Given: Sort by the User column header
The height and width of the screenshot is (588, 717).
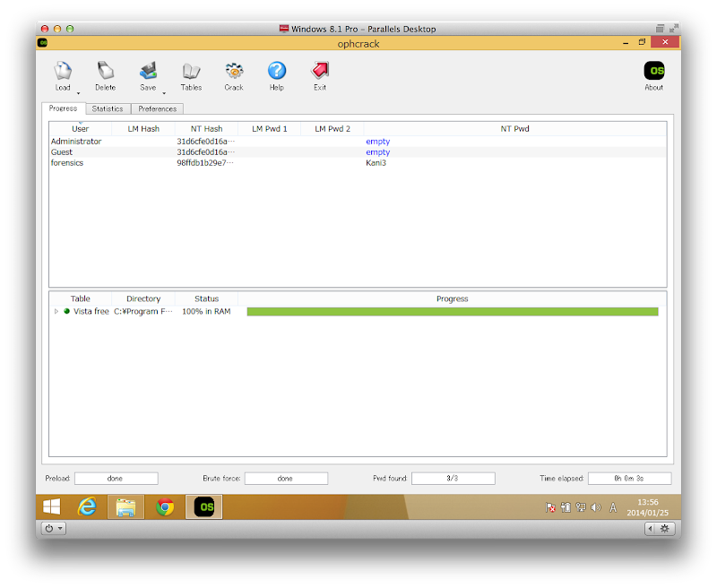Looking at the screenshot, I should (80, 129).
